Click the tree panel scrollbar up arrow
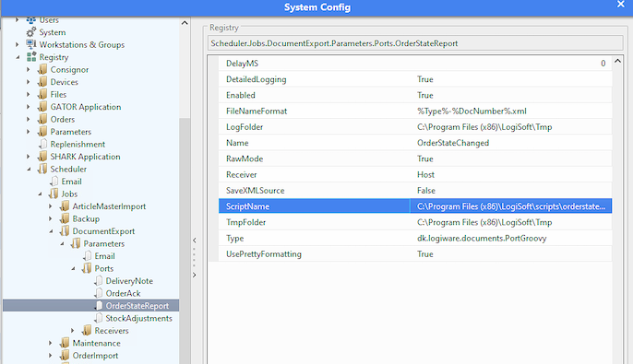Viewport: 633px width, 364px height. coord(185,23)
